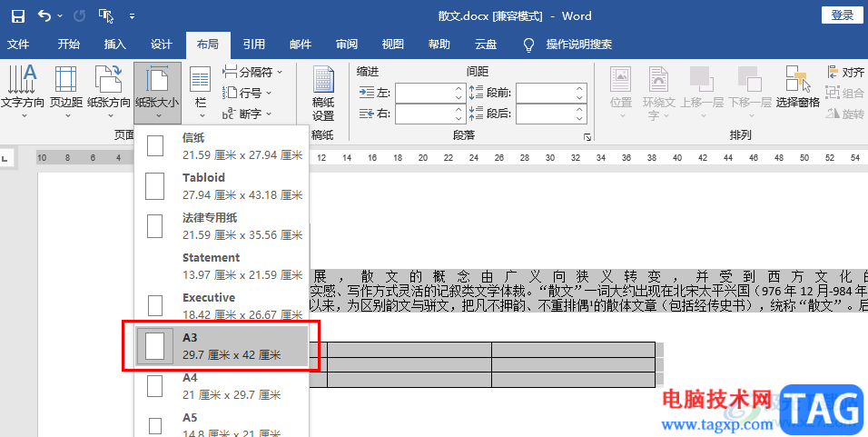Screen dimensions: 868x437
Task: Open the undo history dropdown arrow
Action: coord(60,16)
